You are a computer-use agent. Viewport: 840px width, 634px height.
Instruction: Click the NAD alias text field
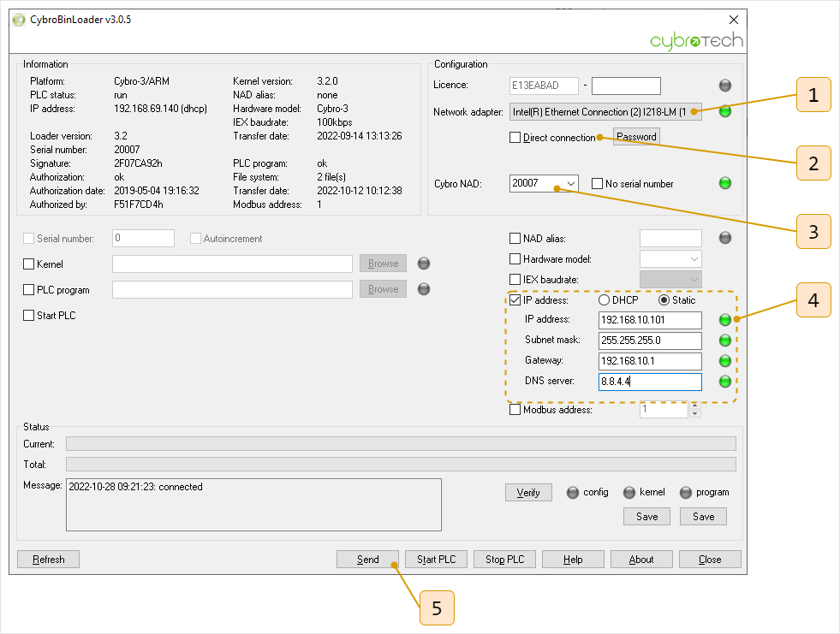670,239
